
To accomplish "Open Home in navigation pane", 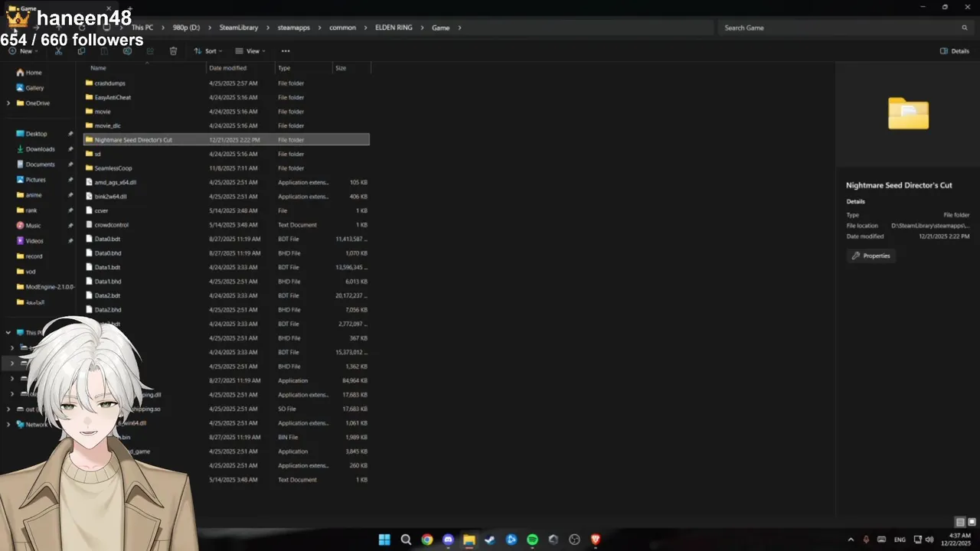I will [29, 73].
